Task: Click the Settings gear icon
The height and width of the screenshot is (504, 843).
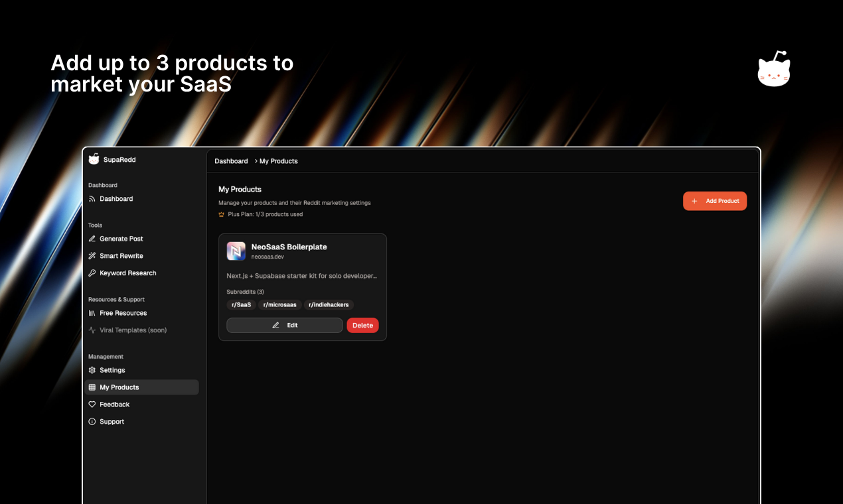Action: (92, 370)
